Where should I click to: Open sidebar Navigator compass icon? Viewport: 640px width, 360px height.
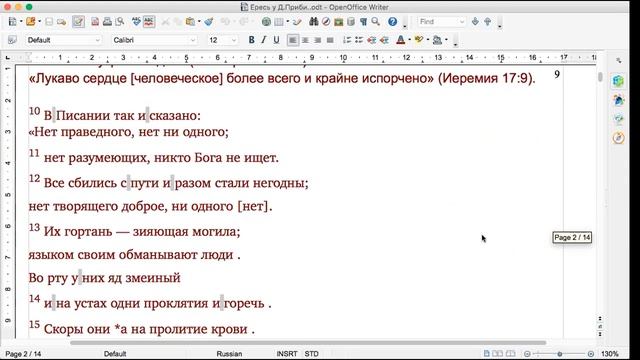(619, 138)
